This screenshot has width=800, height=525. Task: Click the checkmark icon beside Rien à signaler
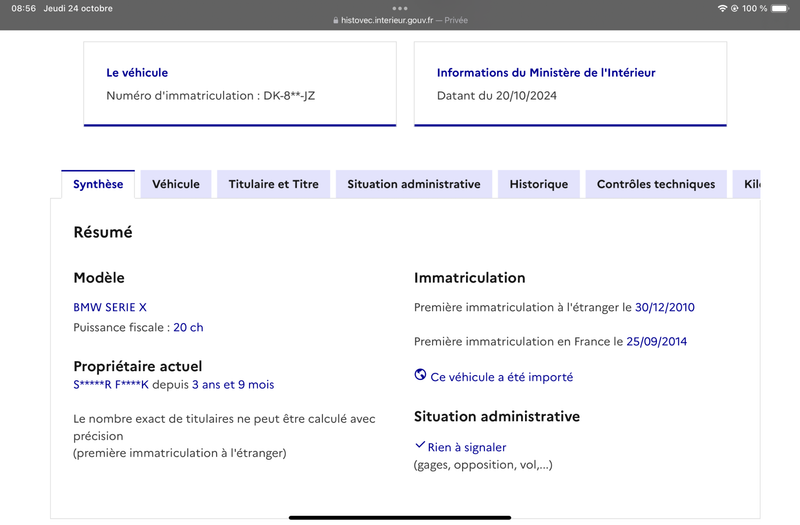[419, 445]
